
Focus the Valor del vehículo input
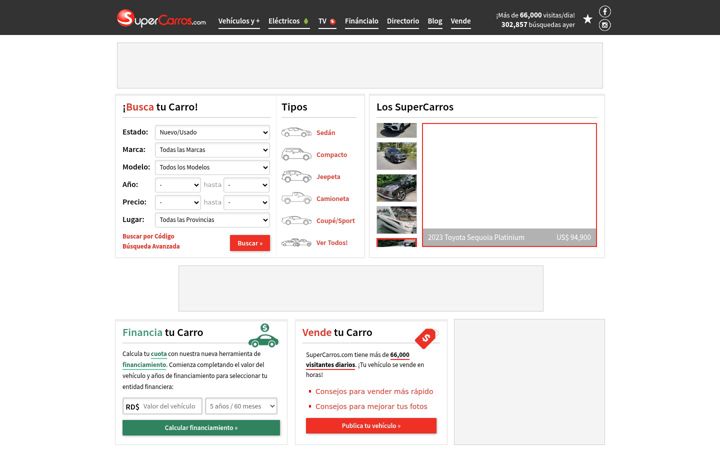coord(162,406)
